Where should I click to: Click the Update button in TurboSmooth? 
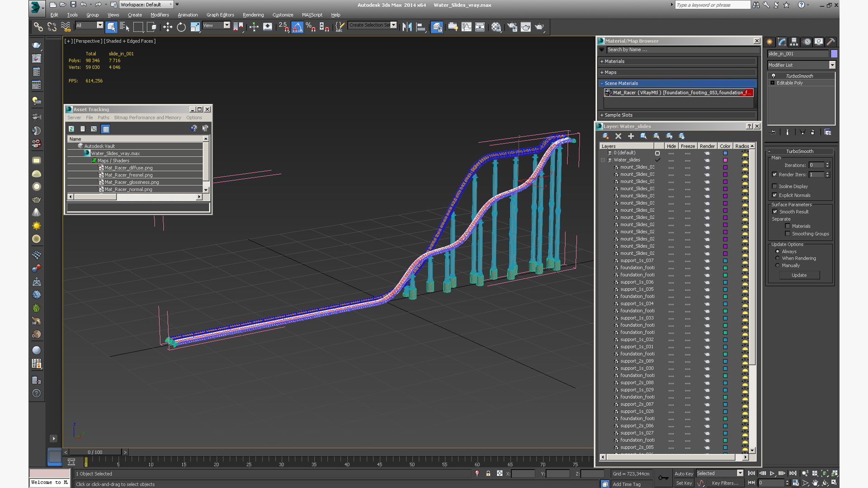(799, 275)
